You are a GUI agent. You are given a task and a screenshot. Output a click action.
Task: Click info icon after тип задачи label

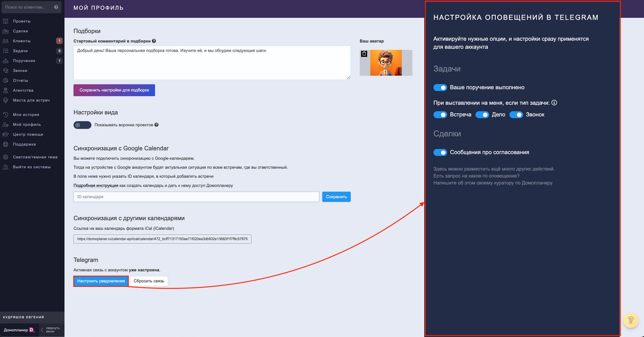[x=554, y=103]
